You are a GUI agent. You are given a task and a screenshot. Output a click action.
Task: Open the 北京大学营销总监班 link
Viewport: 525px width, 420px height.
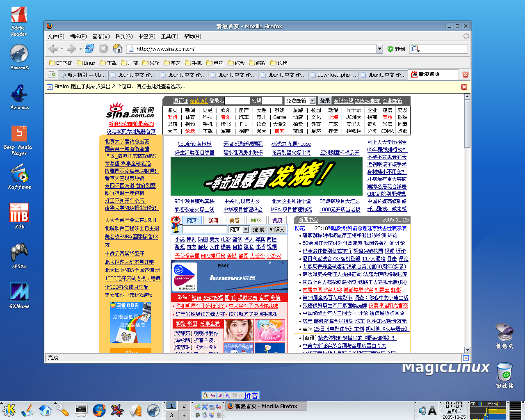tap(127, 142)
